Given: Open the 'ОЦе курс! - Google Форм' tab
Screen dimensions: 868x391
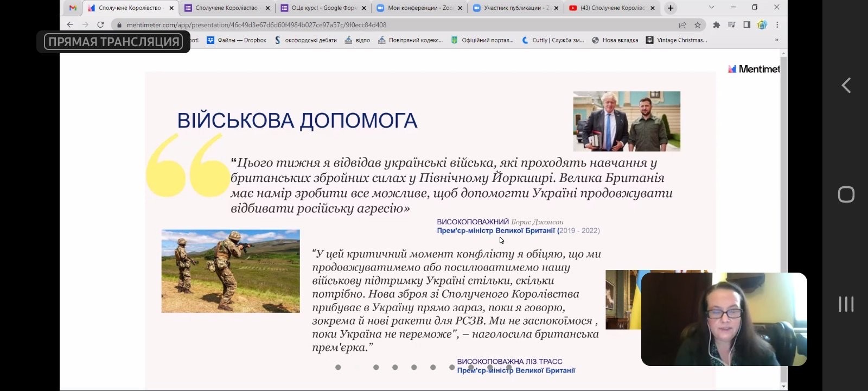Looking at the screenshot, I should (x=323, y=8).
